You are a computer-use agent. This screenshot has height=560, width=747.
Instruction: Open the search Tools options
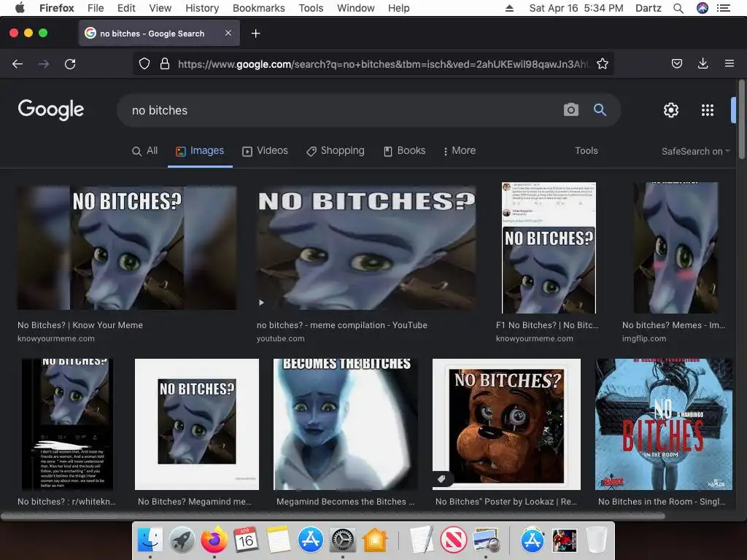click(x=586, y=150)
